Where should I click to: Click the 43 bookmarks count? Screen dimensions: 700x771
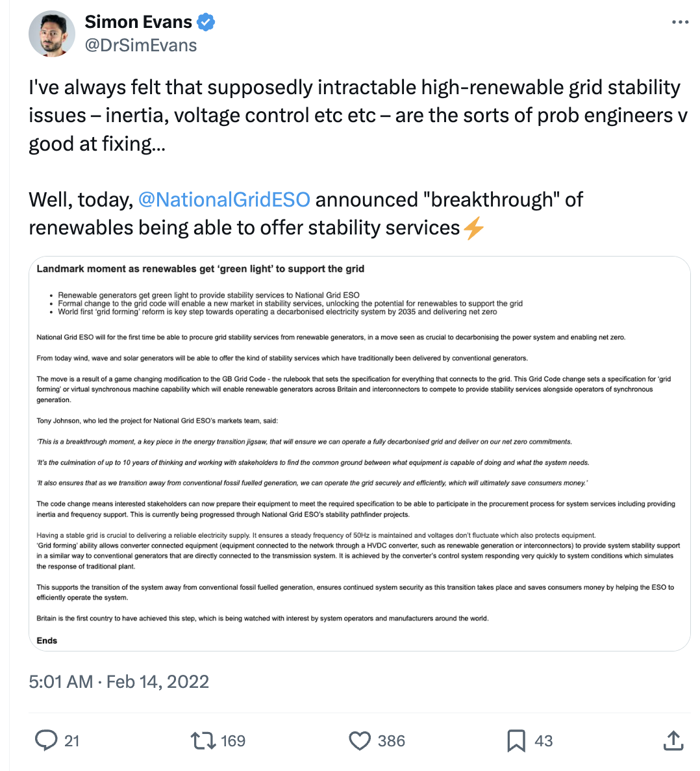(x=544, y=741)
